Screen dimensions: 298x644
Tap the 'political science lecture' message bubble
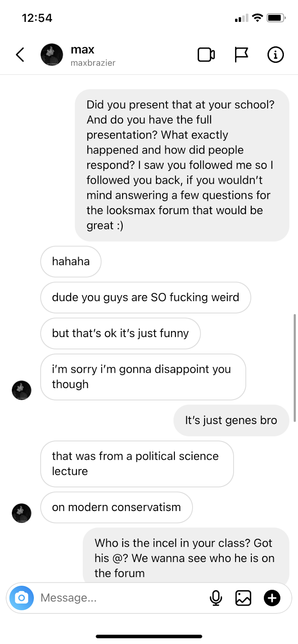tap(137, 464)
